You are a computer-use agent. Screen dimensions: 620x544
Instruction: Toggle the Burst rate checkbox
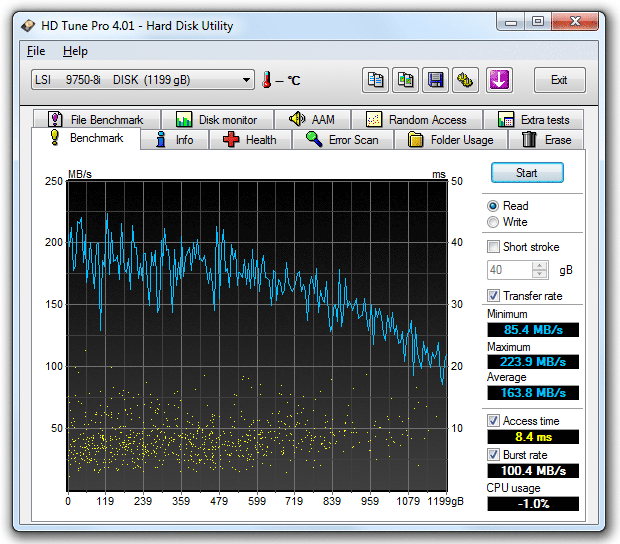493,455
